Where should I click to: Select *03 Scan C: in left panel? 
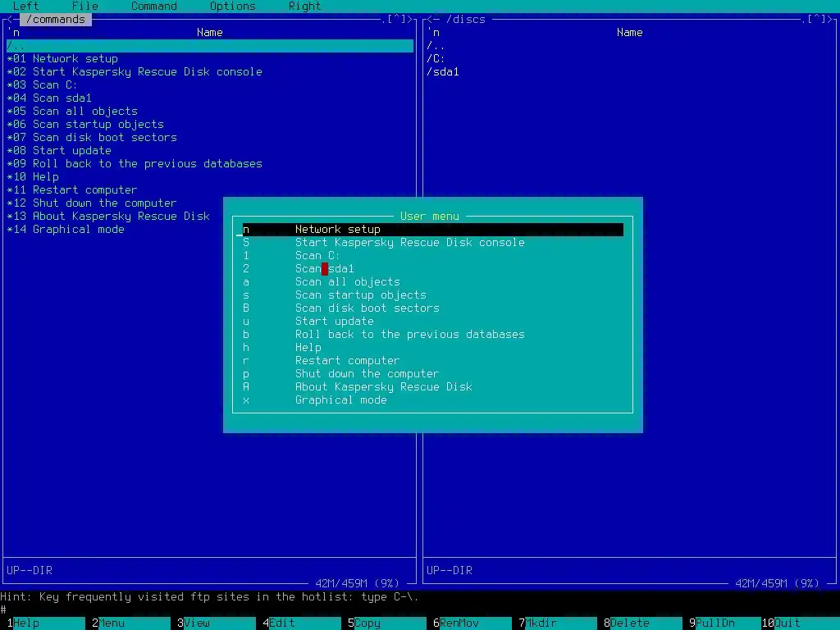coord(210,85)
